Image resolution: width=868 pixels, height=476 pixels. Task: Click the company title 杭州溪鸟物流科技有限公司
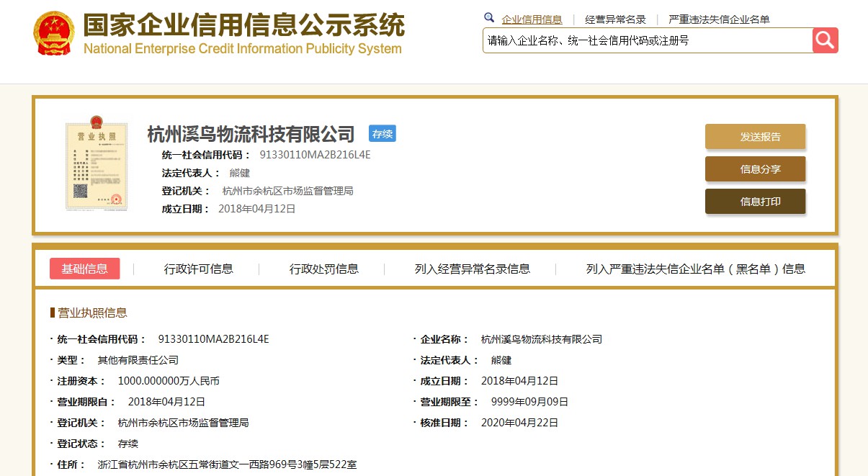(251, 134)
